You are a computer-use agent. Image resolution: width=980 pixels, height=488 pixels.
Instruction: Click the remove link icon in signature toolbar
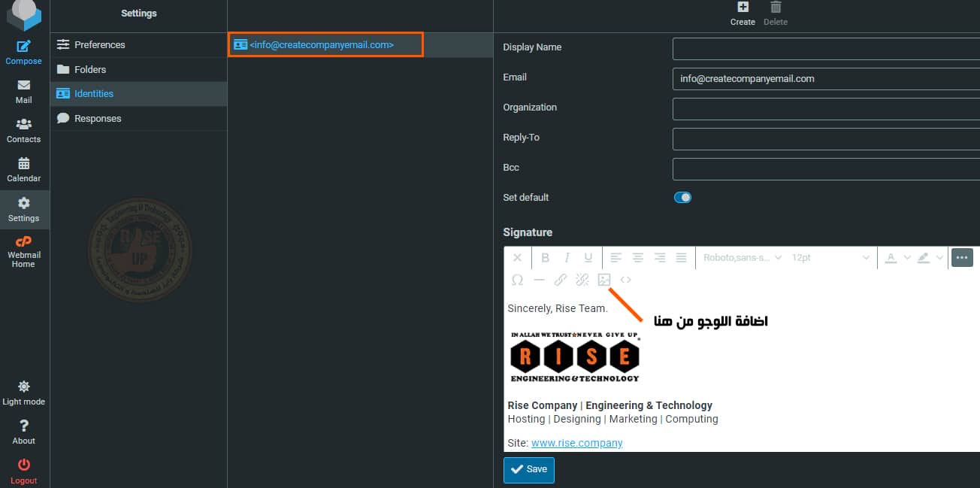582,280
